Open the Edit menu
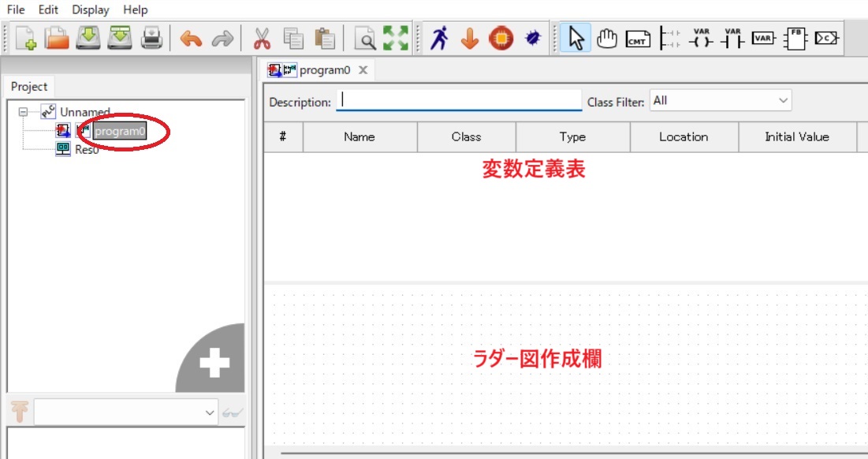 (x=48, y=9)
